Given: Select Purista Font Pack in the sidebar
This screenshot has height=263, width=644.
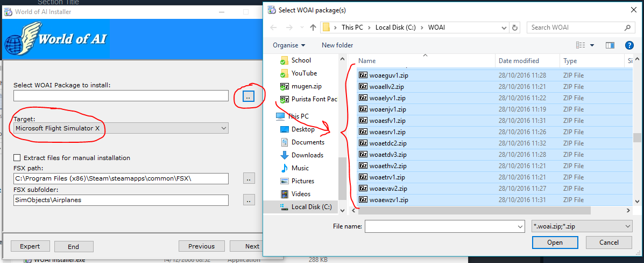Looking at the screenshot, I should (314, 99).
